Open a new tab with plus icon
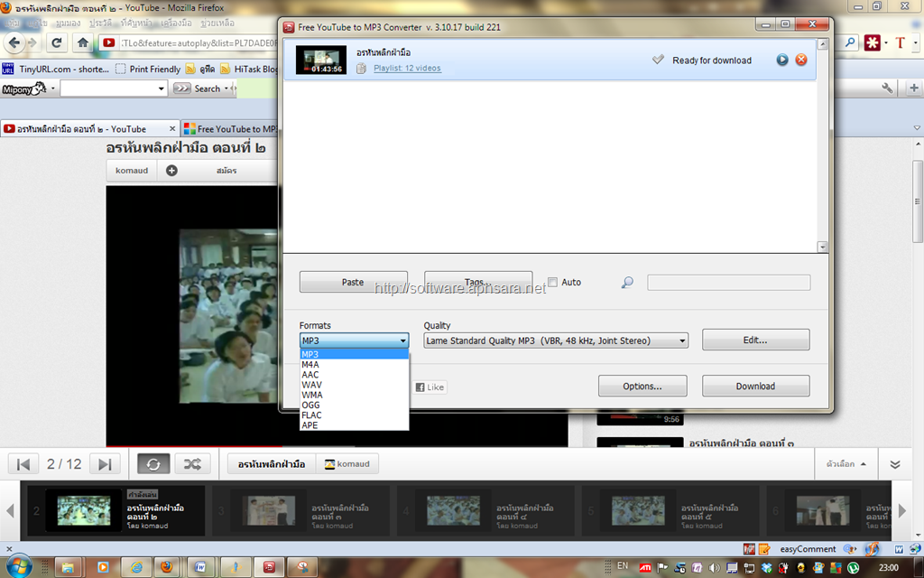924x578 pixels. pyautogui.click(x=914, y=89)
